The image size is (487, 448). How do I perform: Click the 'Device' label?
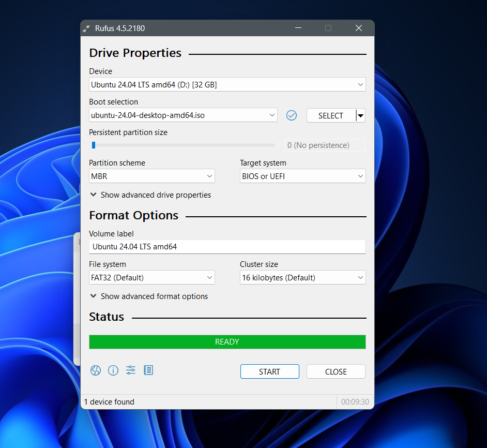tap(101, 71)
